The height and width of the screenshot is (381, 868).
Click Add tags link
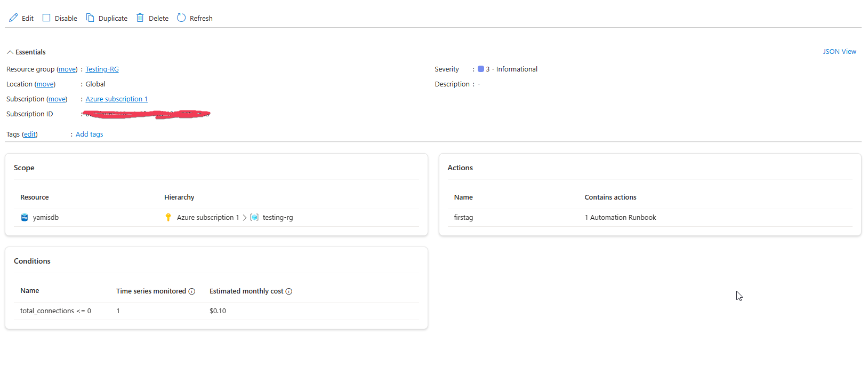pyautogui.click(x=90, y=134)
